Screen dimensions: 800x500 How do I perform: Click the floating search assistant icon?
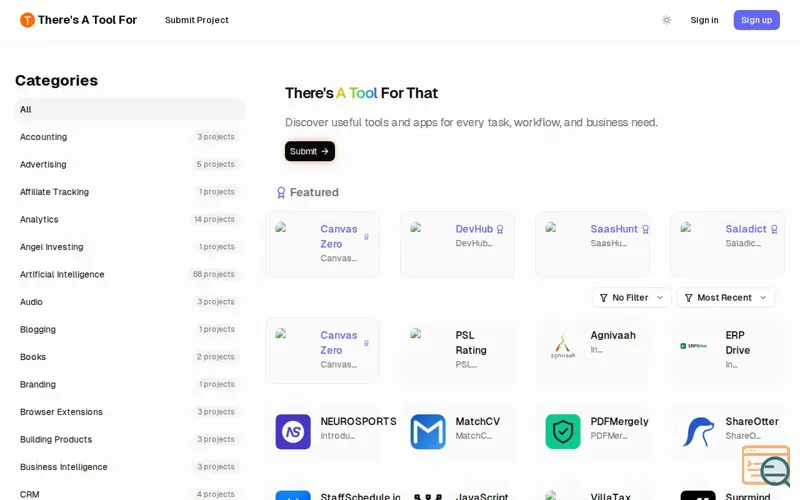pos(767,466)
